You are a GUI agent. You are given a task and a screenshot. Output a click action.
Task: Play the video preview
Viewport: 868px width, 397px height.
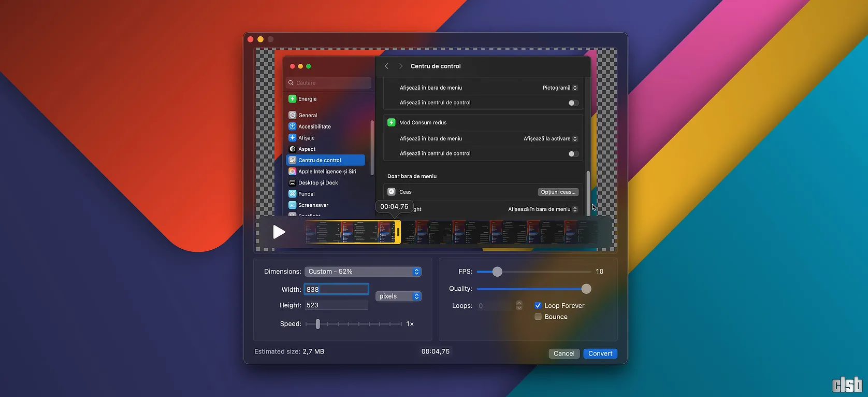279,232
